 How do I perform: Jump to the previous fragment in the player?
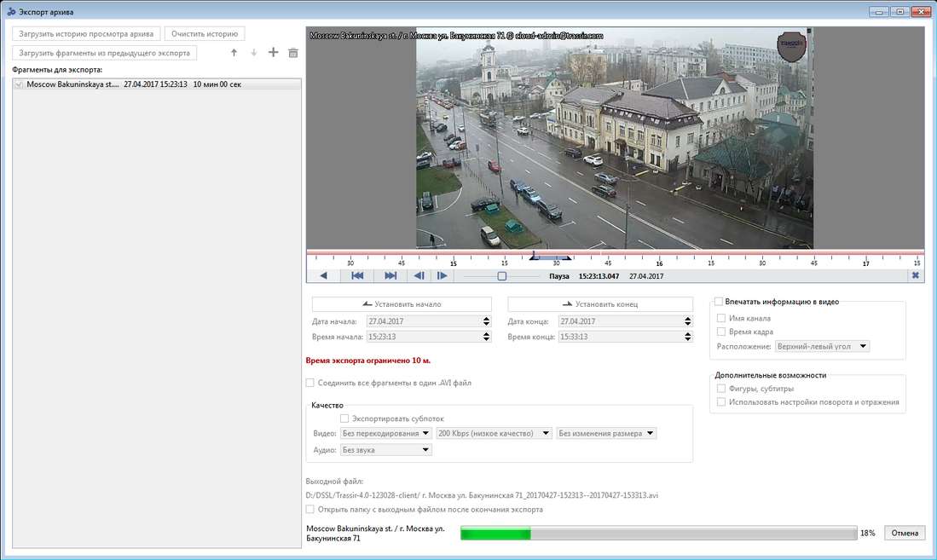(x=358, y=276)
